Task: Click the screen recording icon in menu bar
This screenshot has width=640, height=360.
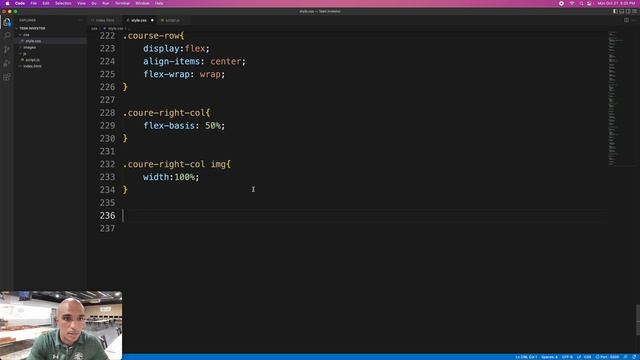Action: [561, 3]
